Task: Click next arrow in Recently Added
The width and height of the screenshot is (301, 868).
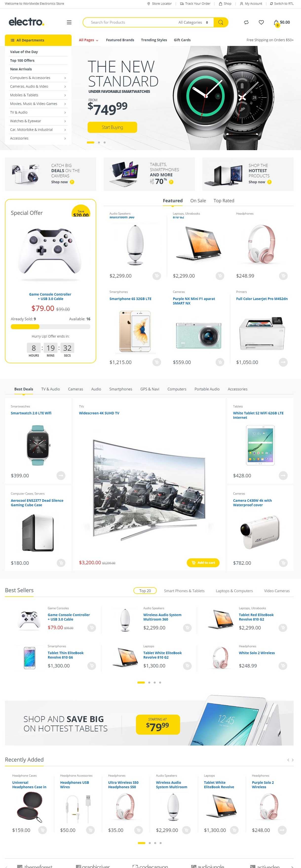Action: tap(293, 760)
